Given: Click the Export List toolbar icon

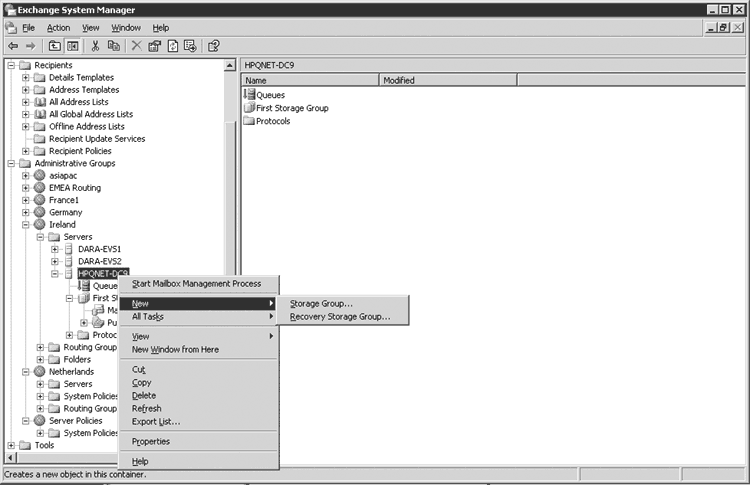Looking at the screenshot, I should pos(189,45).
